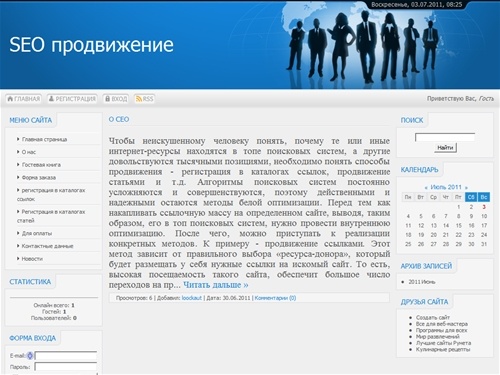
Task: Open Регистрация в каталогах статей link
Action: click(51, 216)
